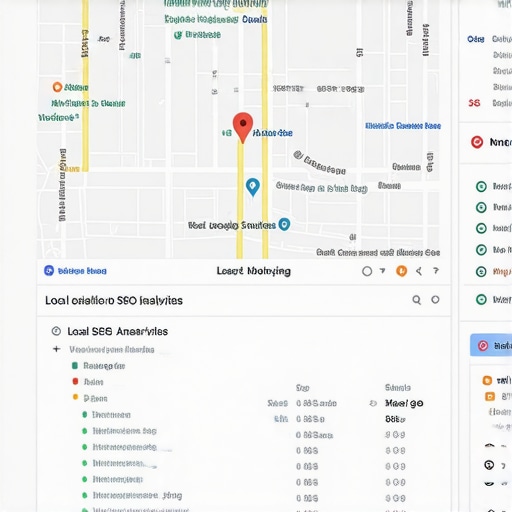512x512 pixels.
Task: Click the first orange square icon in the right lower panel
Action: pos(487,380)
